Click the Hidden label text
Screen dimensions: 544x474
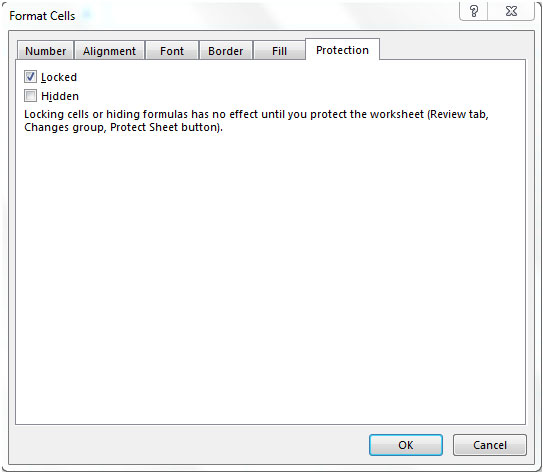tap(60, 96)
